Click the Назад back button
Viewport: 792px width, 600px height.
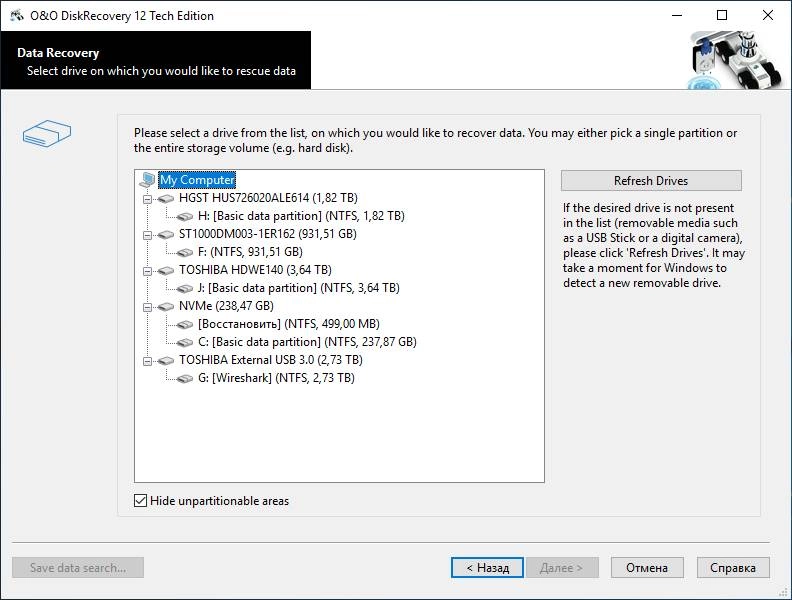(x=487, y=568)
